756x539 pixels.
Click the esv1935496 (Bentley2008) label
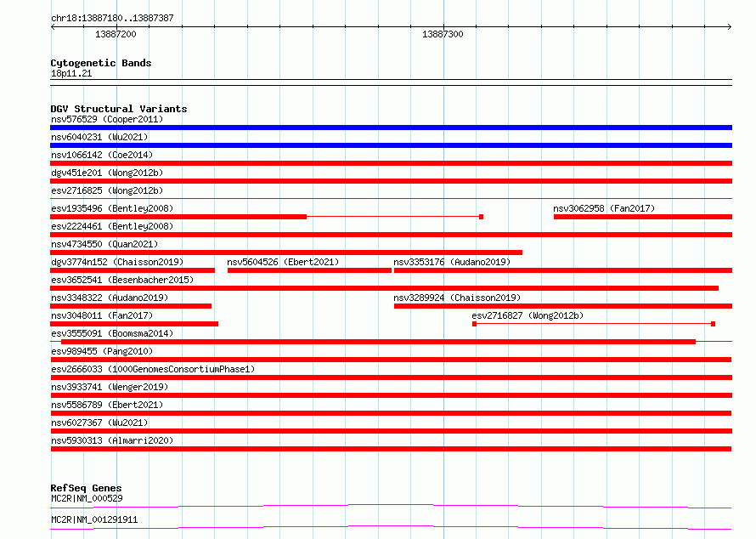point(112,208)
